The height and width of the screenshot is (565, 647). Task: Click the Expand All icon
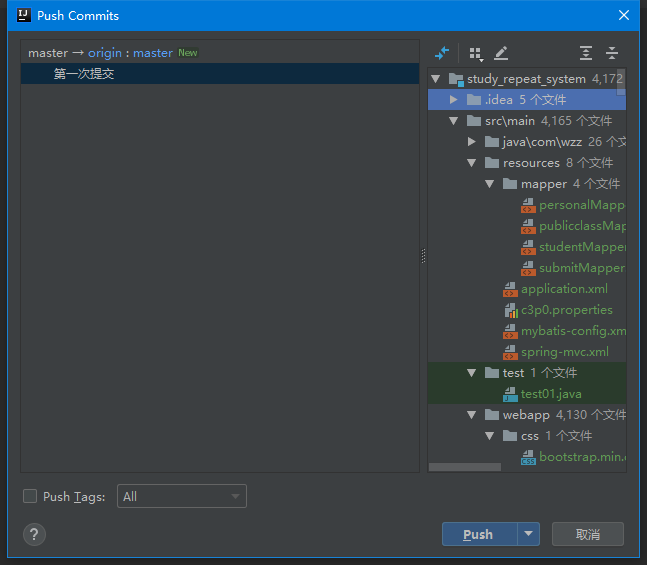(586, 53)
